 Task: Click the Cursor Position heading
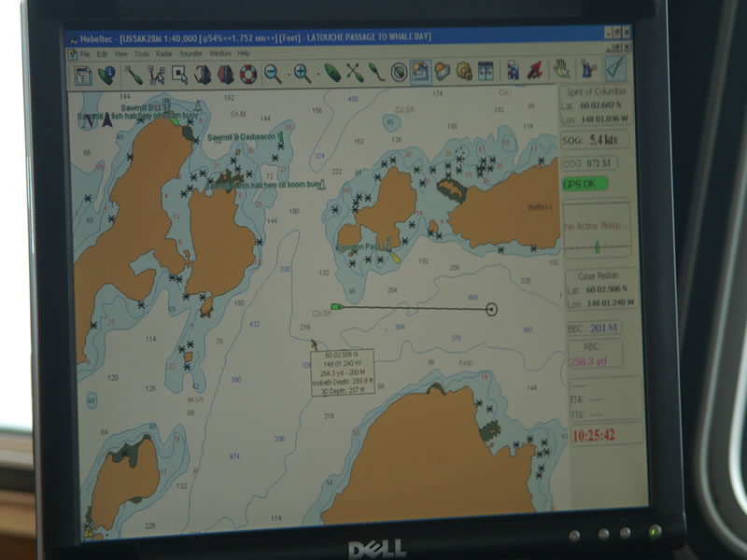click(x=599, y=275)
